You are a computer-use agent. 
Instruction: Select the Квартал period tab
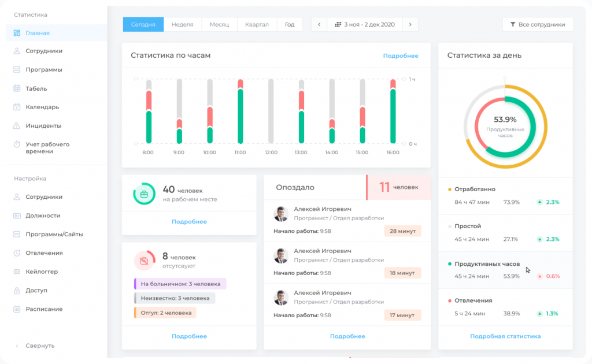[257, 24]
